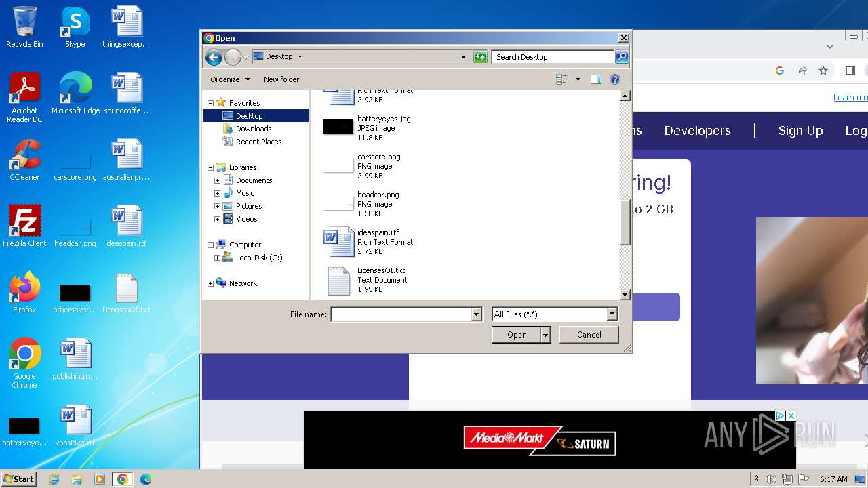Click the file list scrollbar down arrow
Screen dimensions: 868x488
[x=625, y=295]
